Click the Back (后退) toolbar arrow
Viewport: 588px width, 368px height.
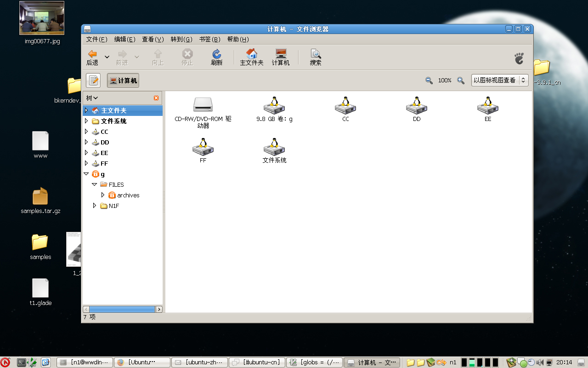pos(92,54)
